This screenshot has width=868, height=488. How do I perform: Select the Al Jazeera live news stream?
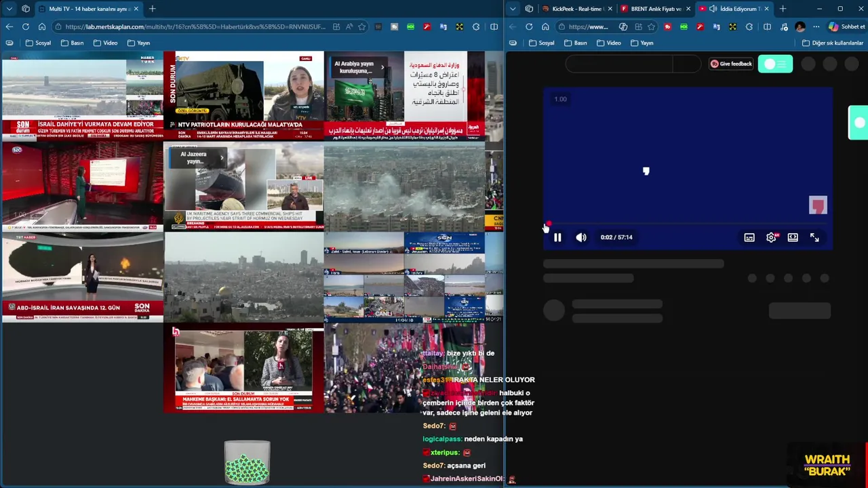(243, 186)
